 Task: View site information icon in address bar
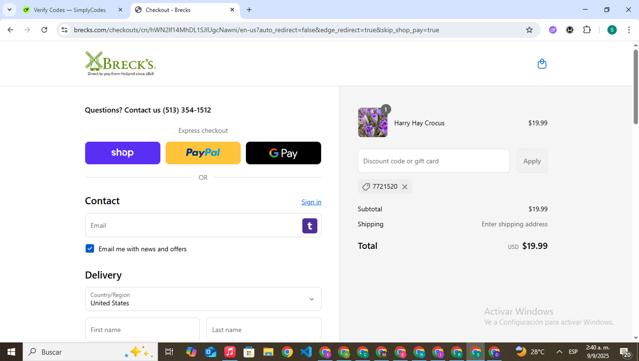point(64,30)
